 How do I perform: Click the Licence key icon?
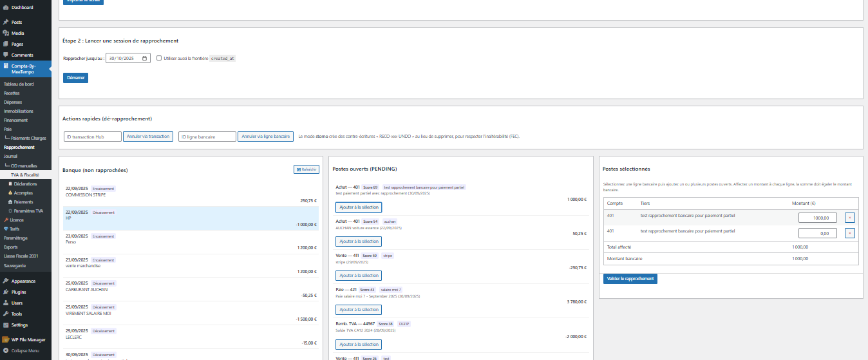[x=6, y=220]
